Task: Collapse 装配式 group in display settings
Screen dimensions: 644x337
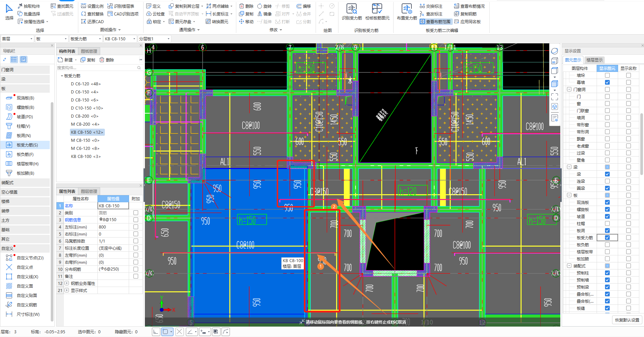Action: [569, 266]
